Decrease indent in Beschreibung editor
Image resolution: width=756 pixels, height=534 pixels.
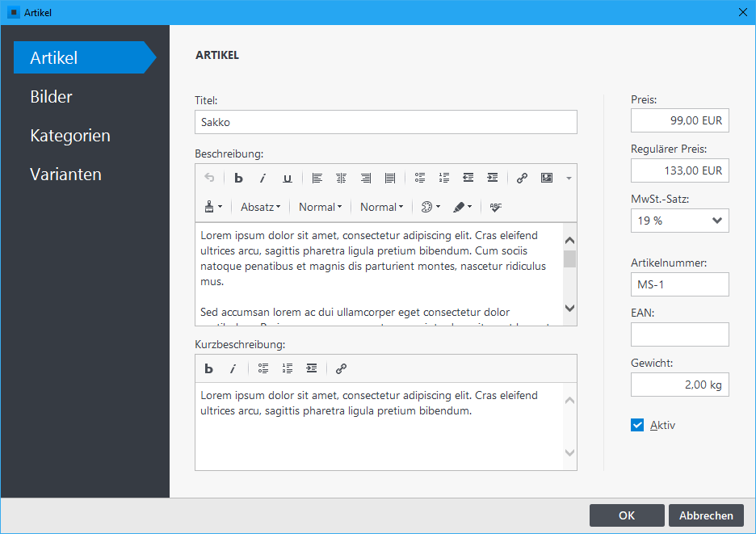pyautogui.click(x=468, y=178)
